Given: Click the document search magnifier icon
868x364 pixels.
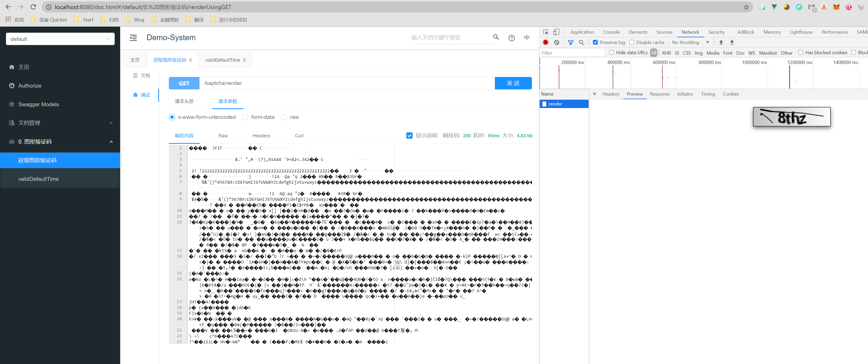Looking at the screenshot, I should pos(496,37).
